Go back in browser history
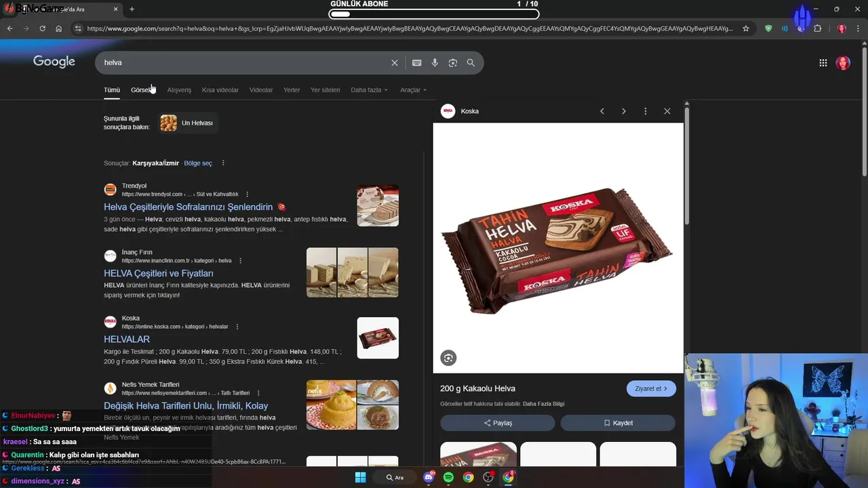This screenshot has height=488, width=868. pyautogui.click(x=9, y=28)
